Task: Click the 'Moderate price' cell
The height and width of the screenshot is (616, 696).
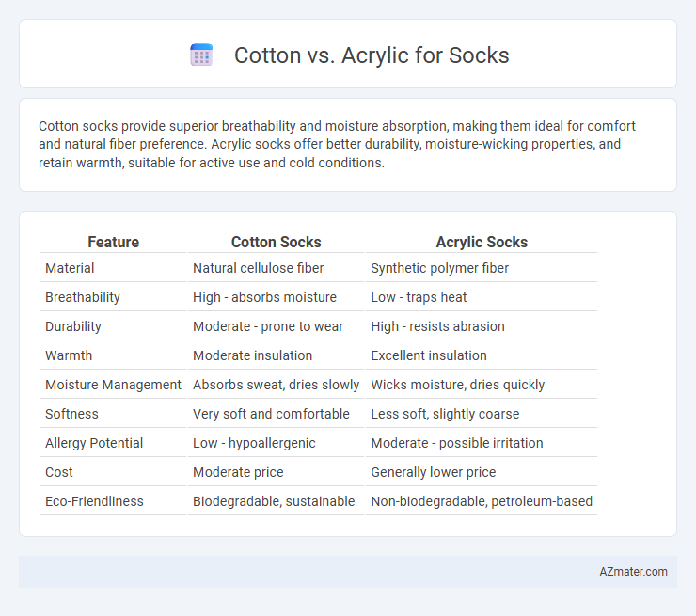Action: click(x=238, y=472)
